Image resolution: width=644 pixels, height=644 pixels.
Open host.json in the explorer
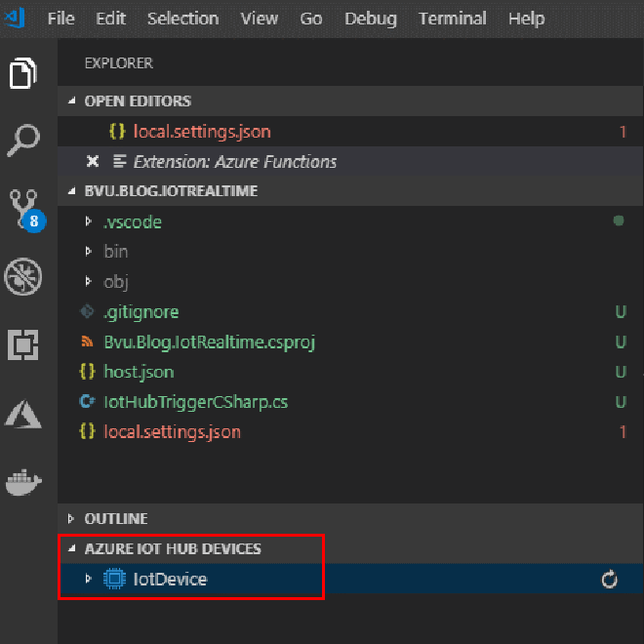[139, 372]
